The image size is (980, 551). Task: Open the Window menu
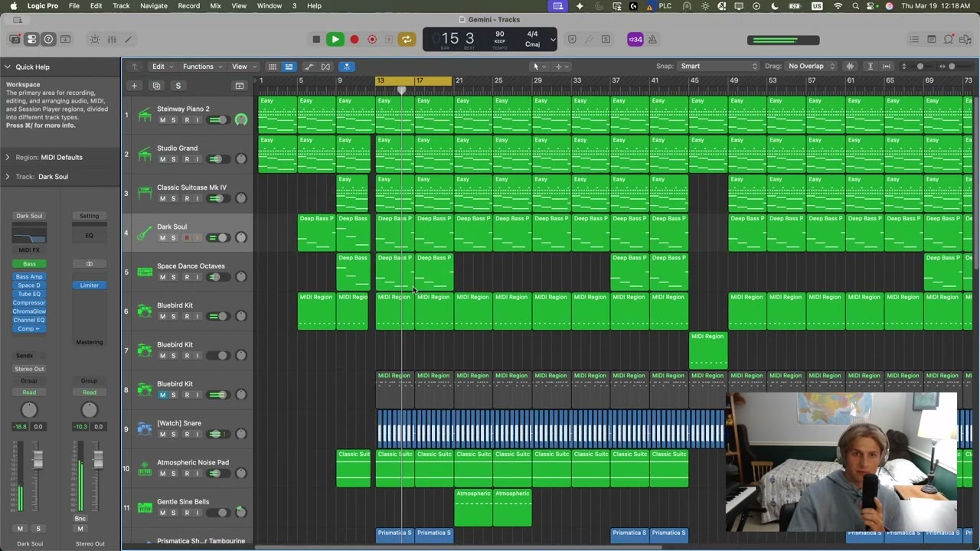pyautogui.click(x=269, y=5)
